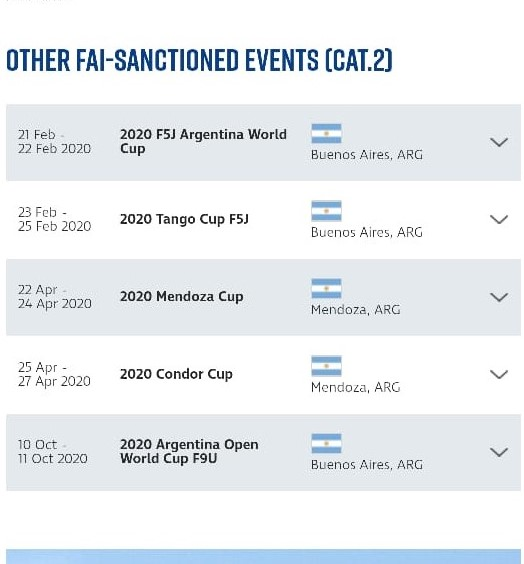This screenshot has height=564, width=524.
Task: Select the 21 Feb - 22 Feb 2020 date
Action: (54, 142)
